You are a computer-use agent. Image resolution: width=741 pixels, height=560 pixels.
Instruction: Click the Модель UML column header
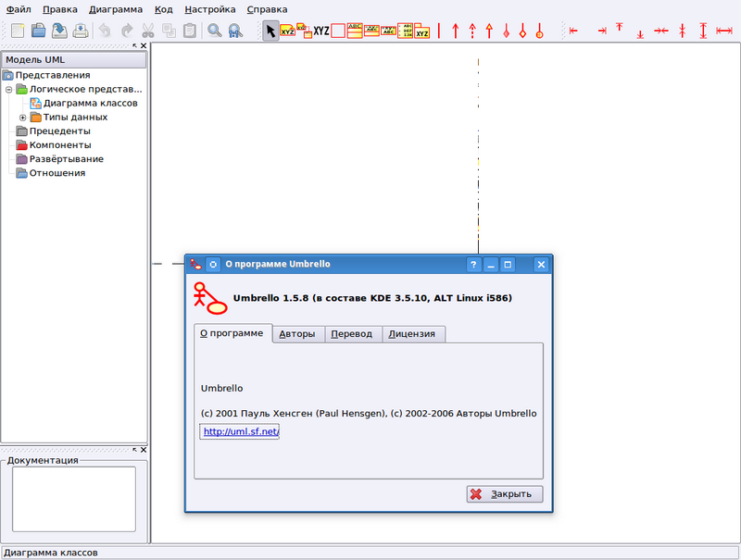(74, 60)
